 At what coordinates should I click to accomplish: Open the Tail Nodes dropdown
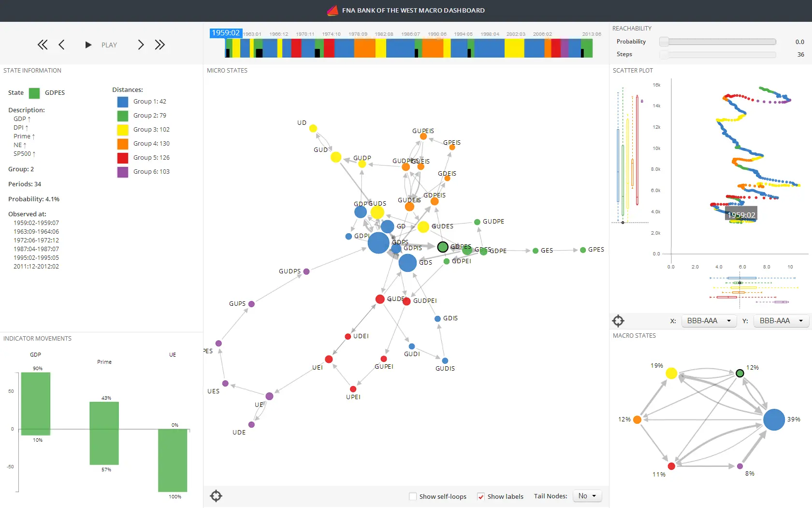click(x=587, y=496)
